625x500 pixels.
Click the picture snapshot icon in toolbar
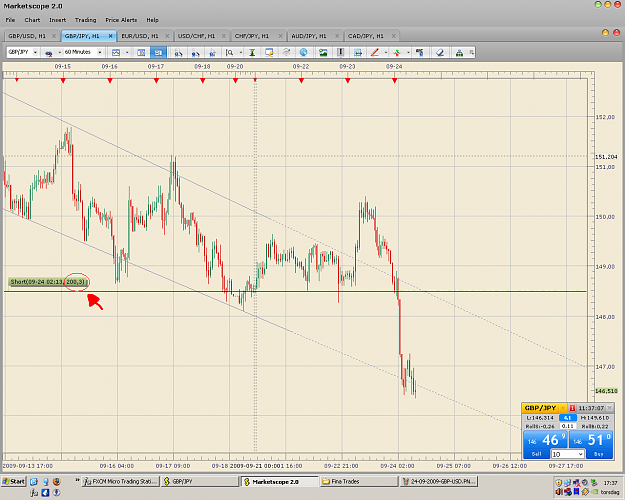[x=323, y=52]
